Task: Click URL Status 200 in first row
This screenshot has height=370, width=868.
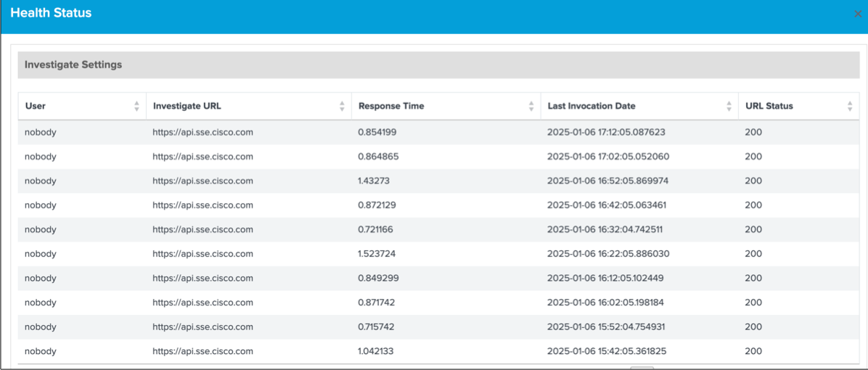Action: click(x=753, y=132)
